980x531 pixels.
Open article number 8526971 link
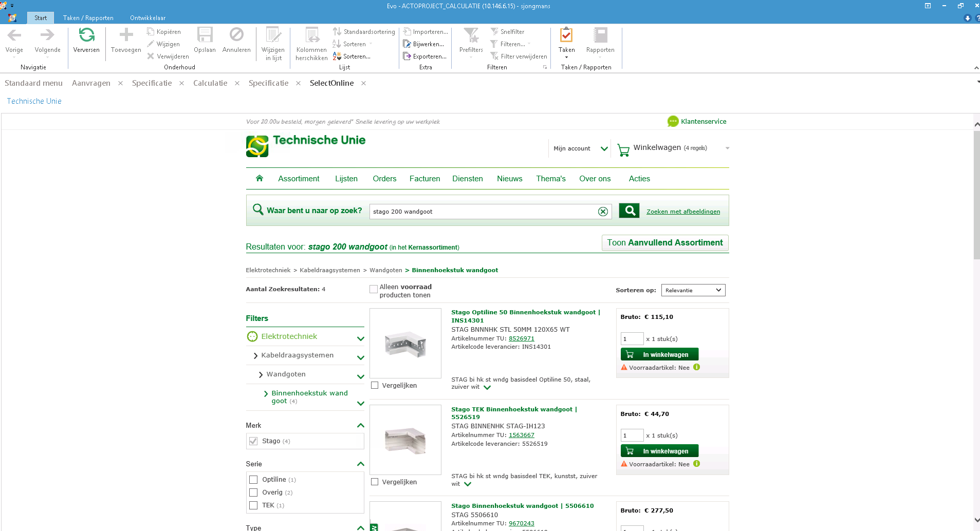(522, 338)
